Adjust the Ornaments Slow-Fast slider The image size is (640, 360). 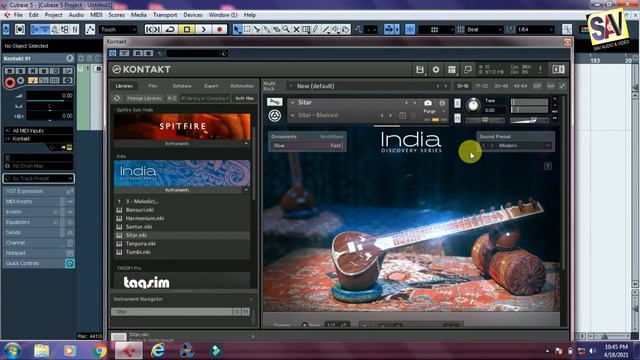click(307, 146)
